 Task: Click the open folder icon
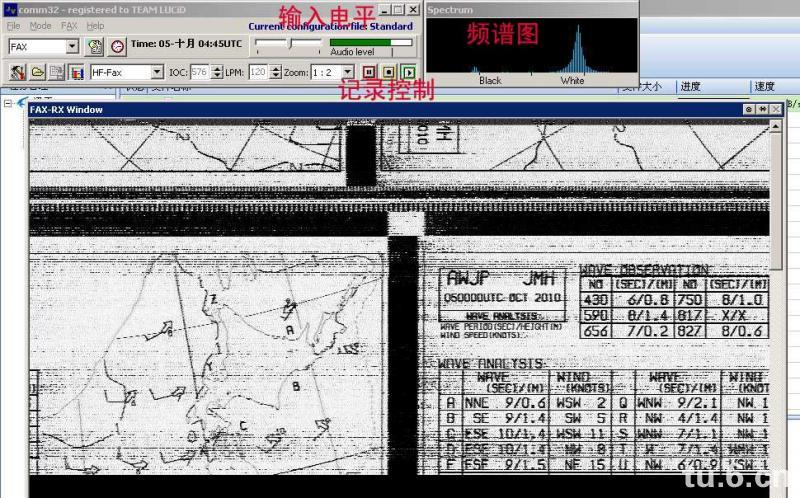(37, 72)
